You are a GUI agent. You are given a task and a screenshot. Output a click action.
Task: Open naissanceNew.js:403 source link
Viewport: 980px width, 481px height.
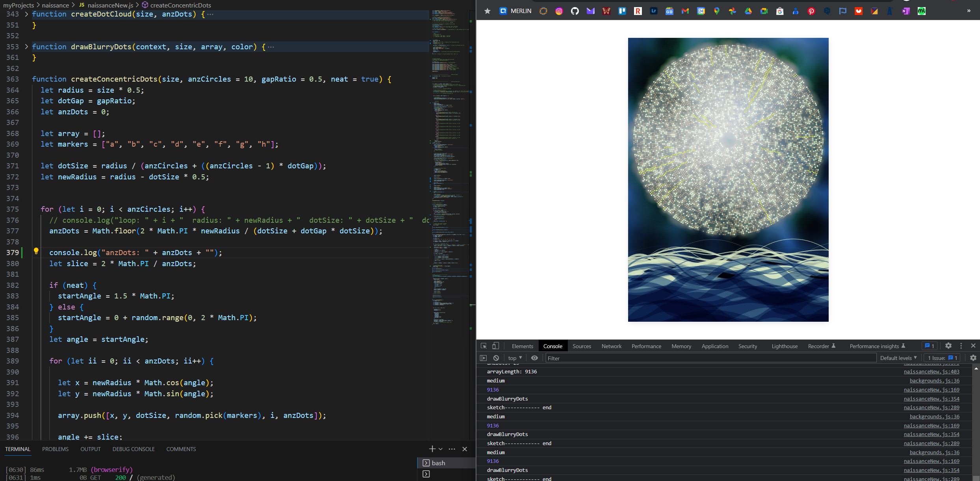(931, 372)
